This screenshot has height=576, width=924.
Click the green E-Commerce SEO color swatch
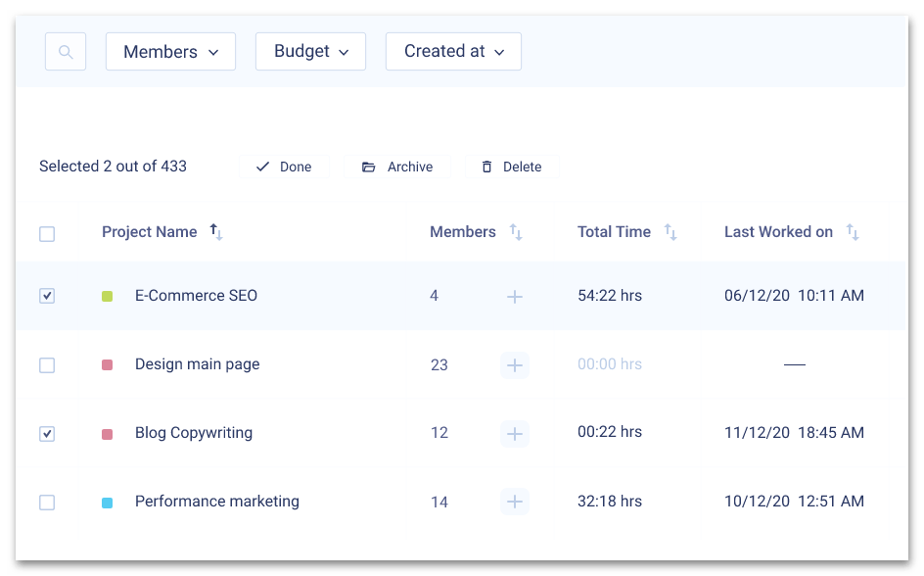click(x=108, y=296)
